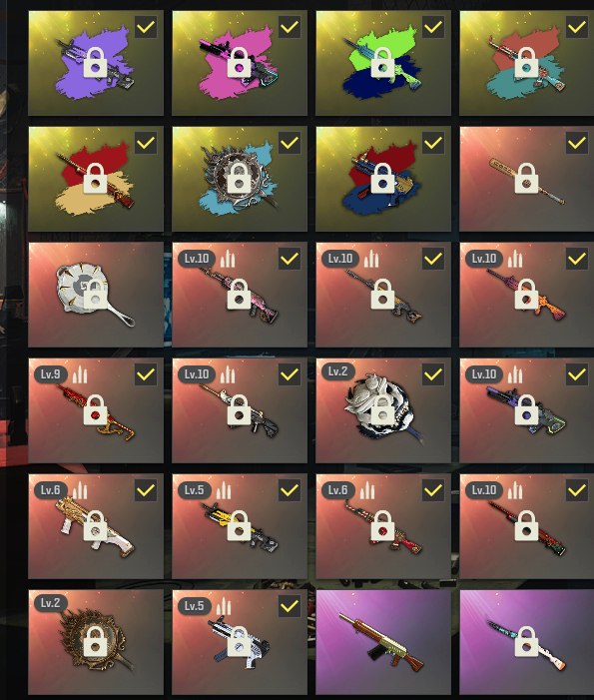This screenshot has height=700, width=594.
Task: Toggle checkbox on Lv.5 white blue SMG
Action: 290,606
